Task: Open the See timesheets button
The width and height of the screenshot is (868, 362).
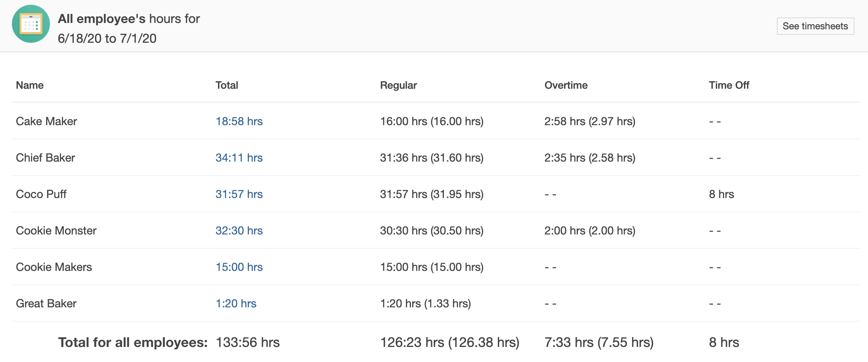Action: tap(815, 26)
